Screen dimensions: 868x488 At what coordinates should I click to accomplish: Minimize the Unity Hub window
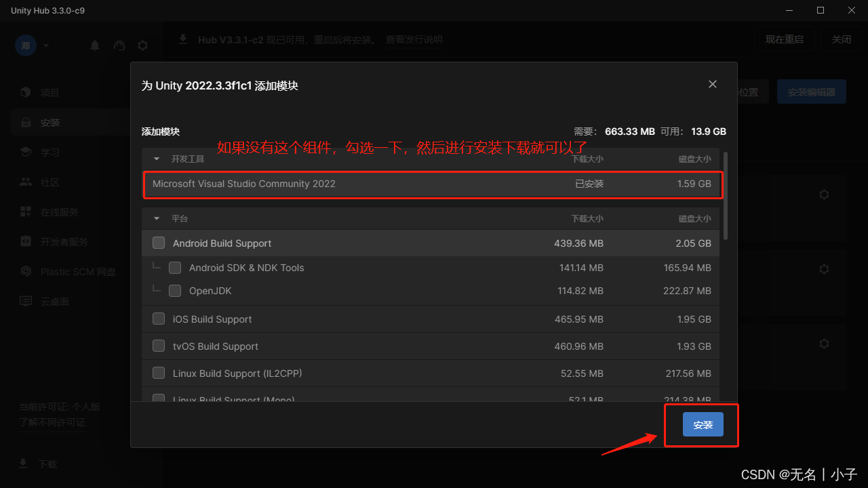point(789,10)
